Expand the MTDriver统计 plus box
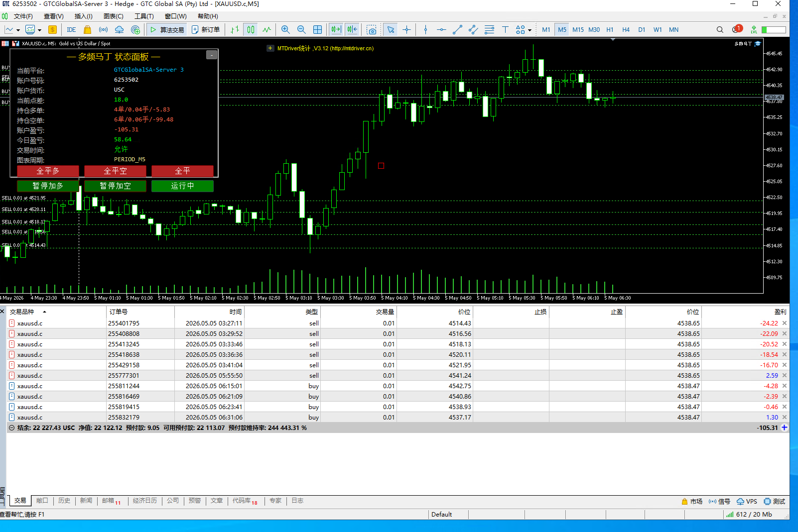Screen dimensions: 798x532 tap(270, 48)
